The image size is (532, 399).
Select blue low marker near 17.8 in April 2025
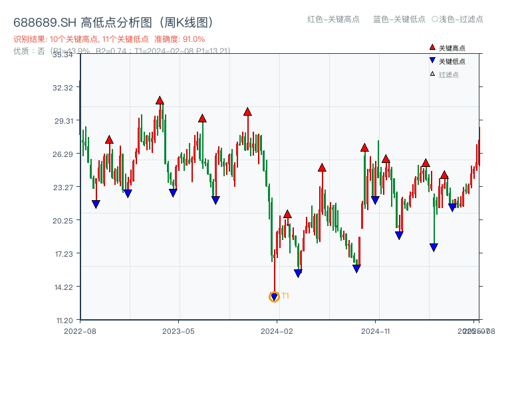click(434, 247)
